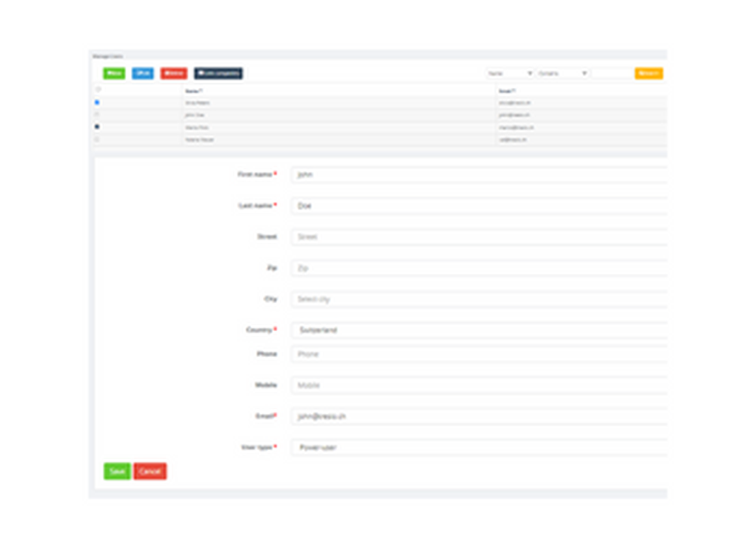756x540 pixels.
Task: Focus the search text box beside Search
Action: pos(612,73)
